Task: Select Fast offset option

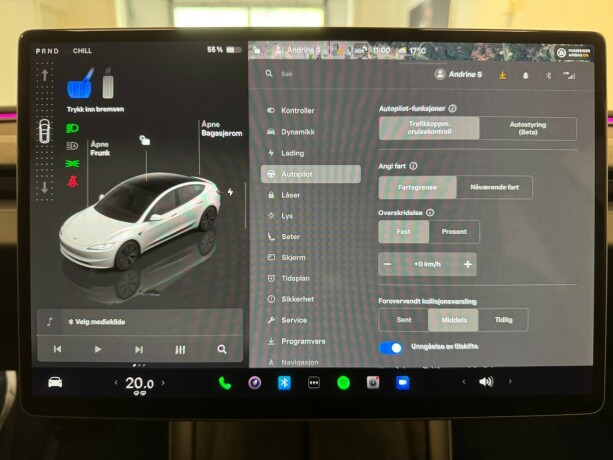Action: coord(403,232)
